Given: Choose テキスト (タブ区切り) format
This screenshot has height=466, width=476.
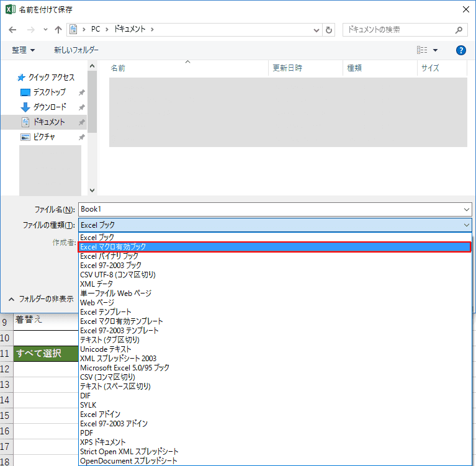Looking at the screenshot, I should coord(275,340).
